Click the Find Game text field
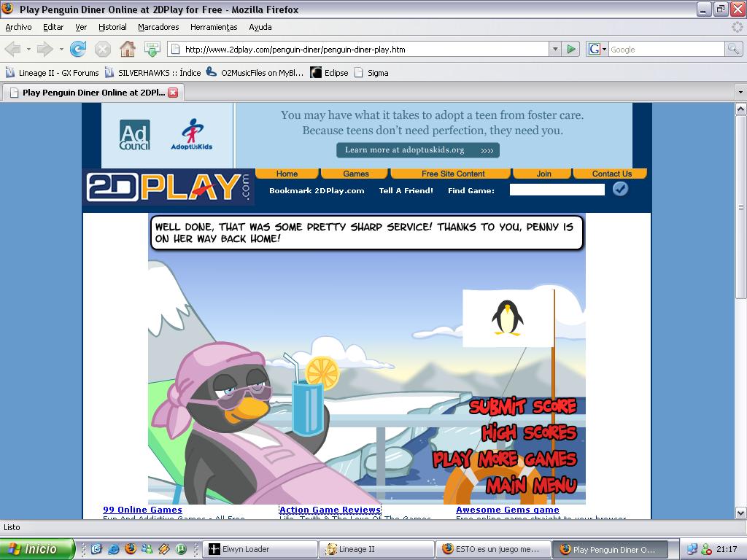 (x=557, y=190)
